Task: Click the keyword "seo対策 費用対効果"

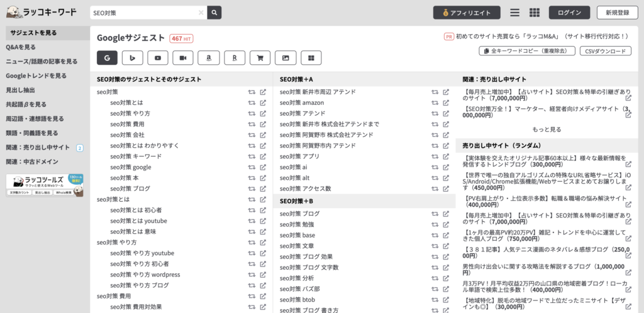Action: point(136,307)
